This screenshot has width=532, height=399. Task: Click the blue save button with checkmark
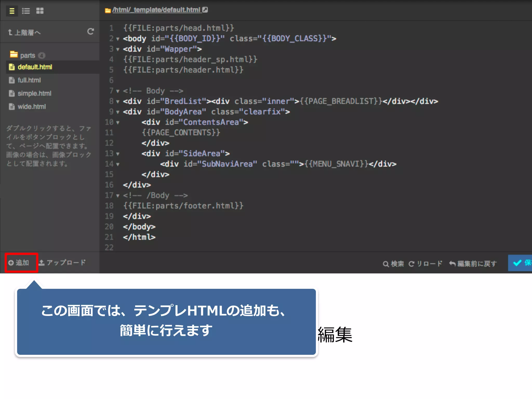[520, 263]
